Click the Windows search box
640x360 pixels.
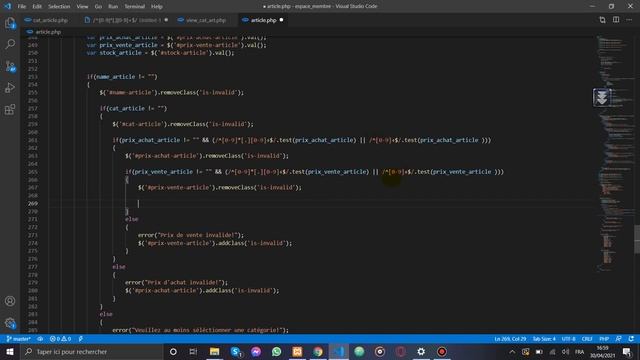(x=91, y=351)
